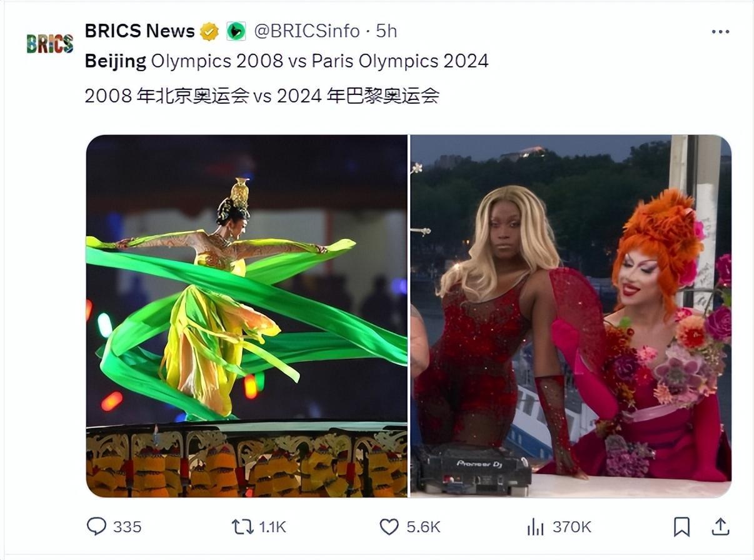Image resolution: width=754 pixels, height=560 pixels.
Task: Open the 5h timestamp link
Action: click(386, 31)
